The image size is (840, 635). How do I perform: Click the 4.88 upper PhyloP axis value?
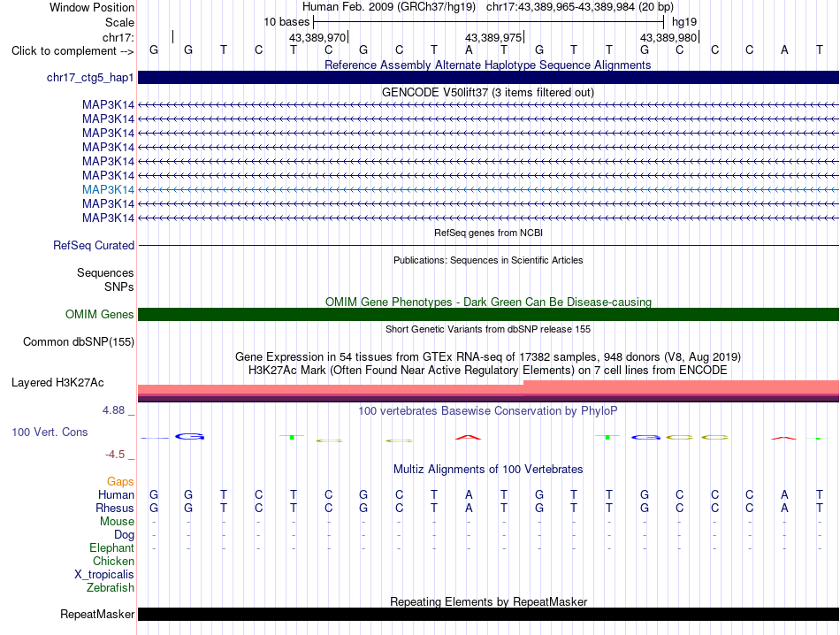113,410
